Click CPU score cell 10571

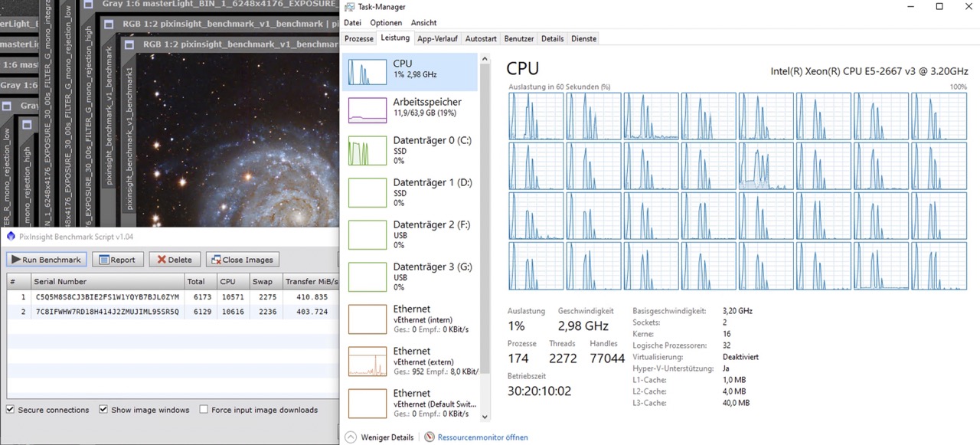[232, 296]
